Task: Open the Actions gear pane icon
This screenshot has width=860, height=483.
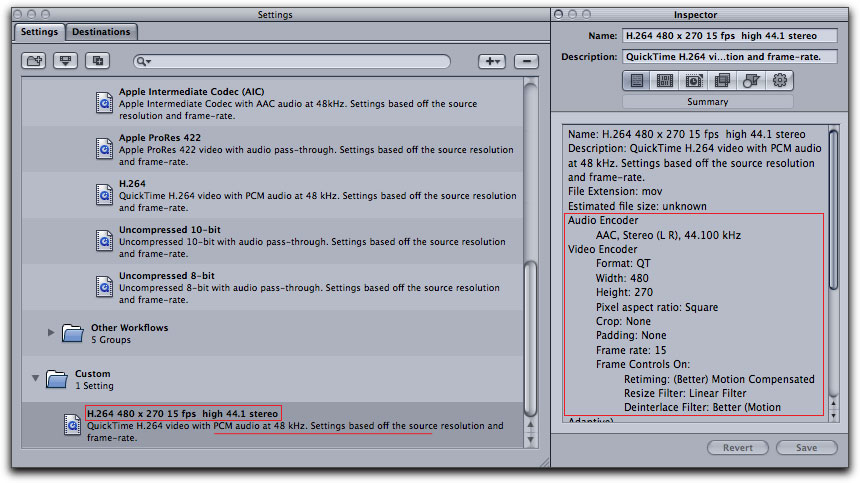Action: [x=780, y=81]
